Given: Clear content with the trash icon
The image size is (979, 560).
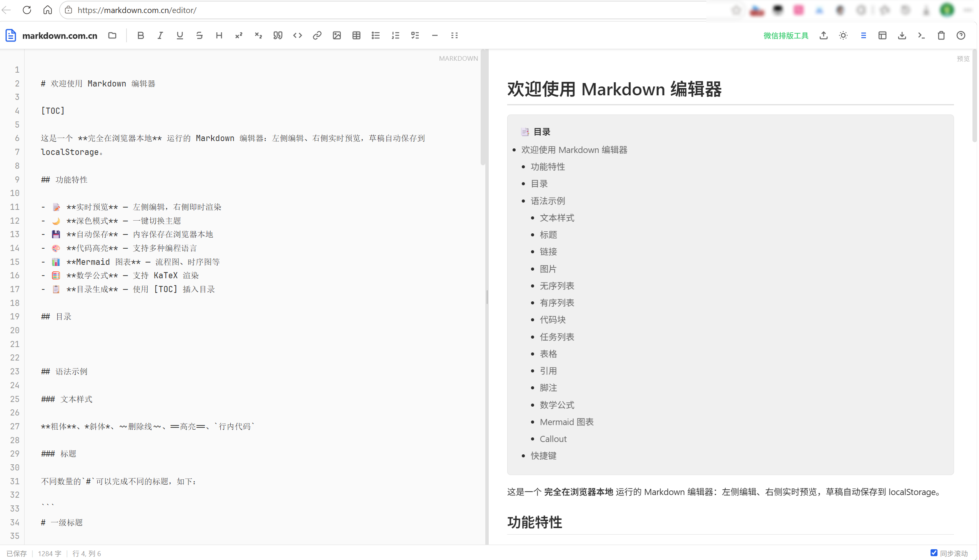Looking at the screenshot, I should [x=942, y=35].
